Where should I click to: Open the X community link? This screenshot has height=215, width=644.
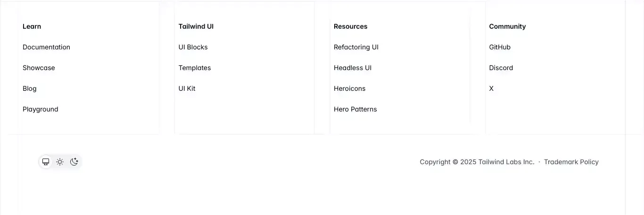[491, 88]
